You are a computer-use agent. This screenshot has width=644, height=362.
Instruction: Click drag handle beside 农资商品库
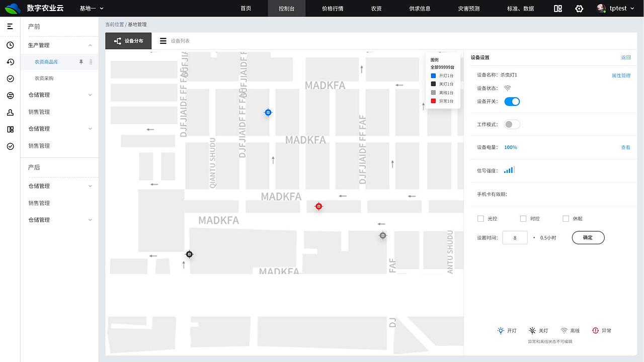pos(91,62)
